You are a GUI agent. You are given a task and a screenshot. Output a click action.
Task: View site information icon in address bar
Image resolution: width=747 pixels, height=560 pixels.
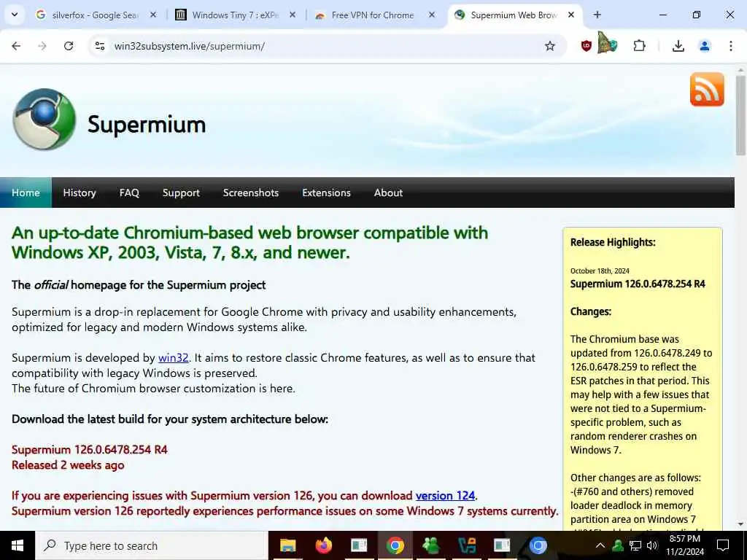(100, 46)
